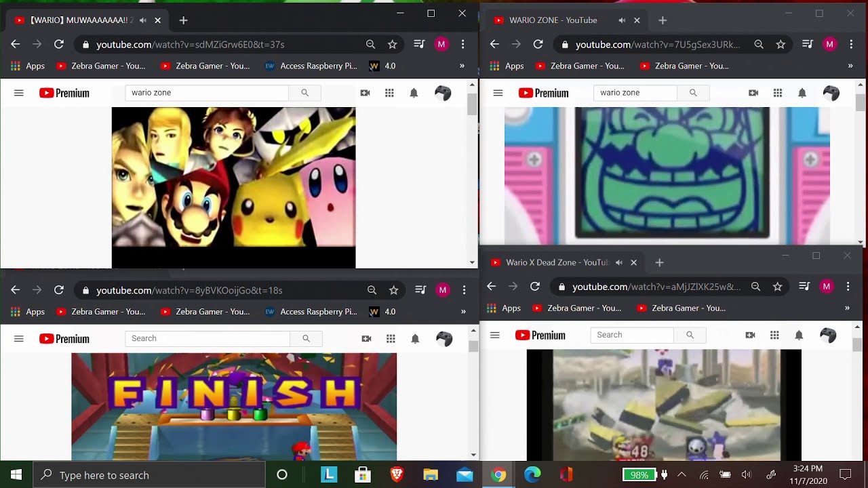Reload the Dead Zone window page
Viewport: 868px width, 488px height.
(534, 287)
